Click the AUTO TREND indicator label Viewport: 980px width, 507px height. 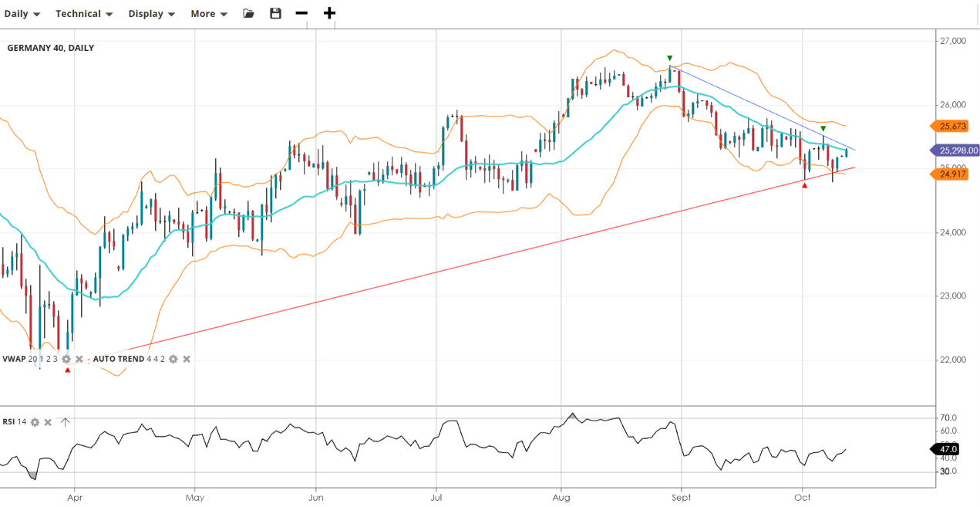pos(119,359)
